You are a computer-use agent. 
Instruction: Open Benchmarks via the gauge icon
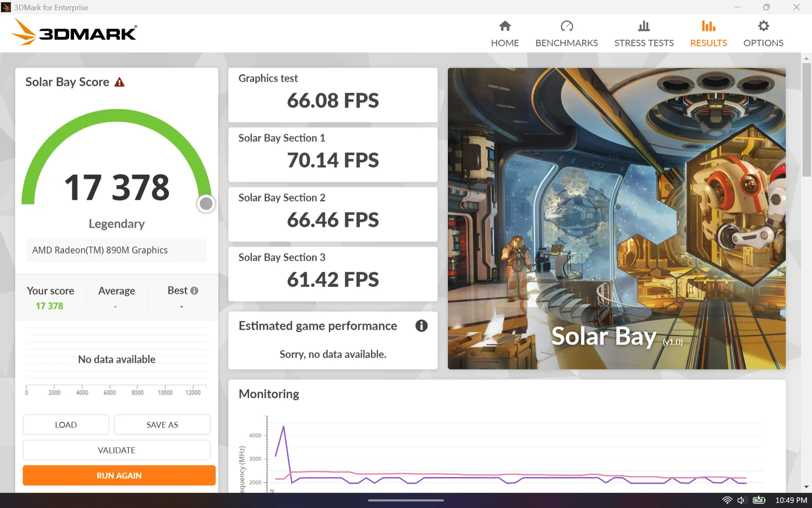coord(566,26)
